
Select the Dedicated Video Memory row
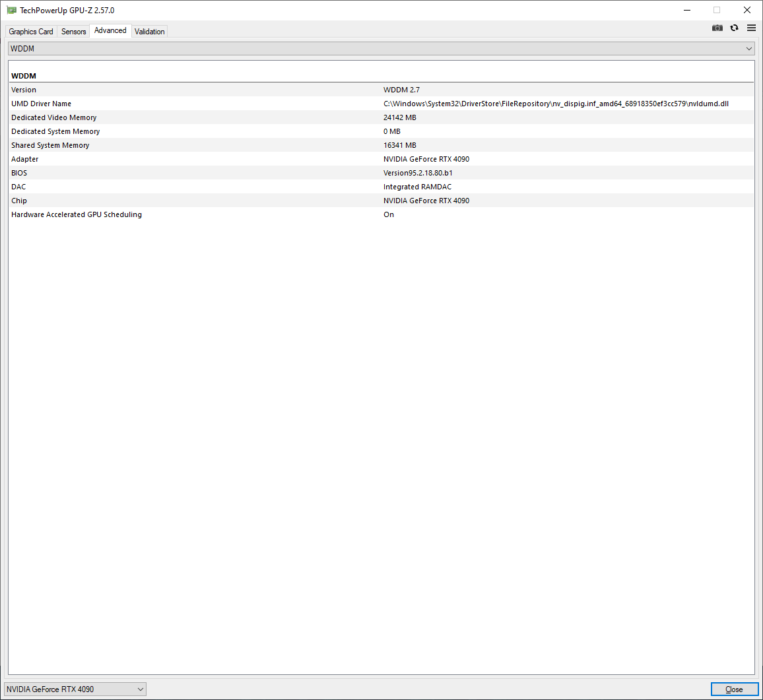[x=381, y=117]
